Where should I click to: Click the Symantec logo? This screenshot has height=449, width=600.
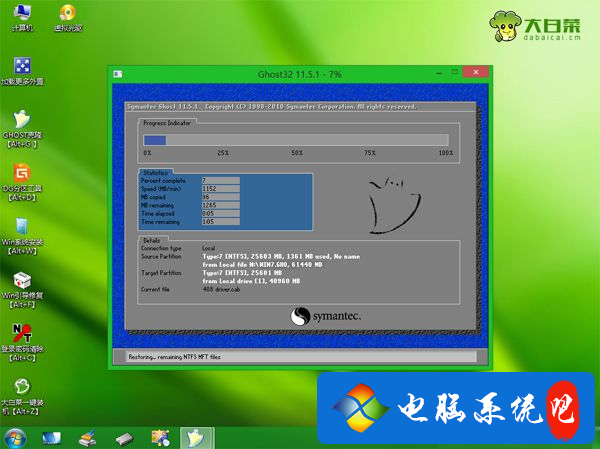326,317
